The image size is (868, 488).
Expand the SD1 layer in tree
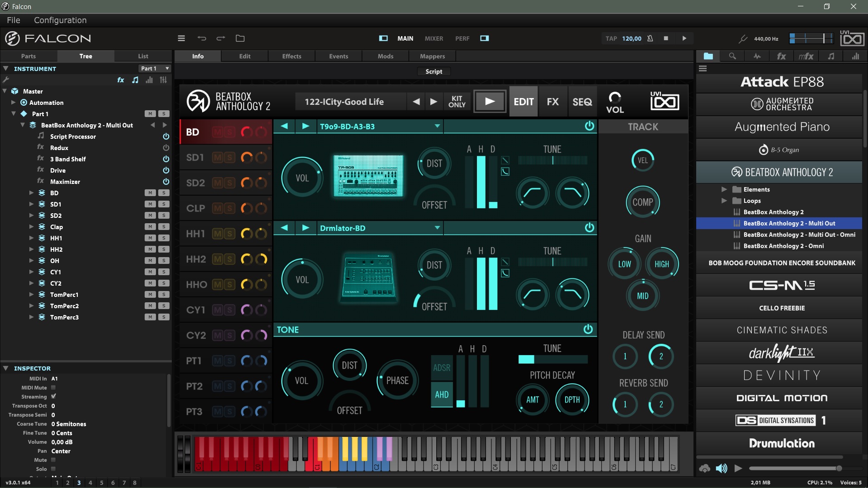[x=31, y=204]
